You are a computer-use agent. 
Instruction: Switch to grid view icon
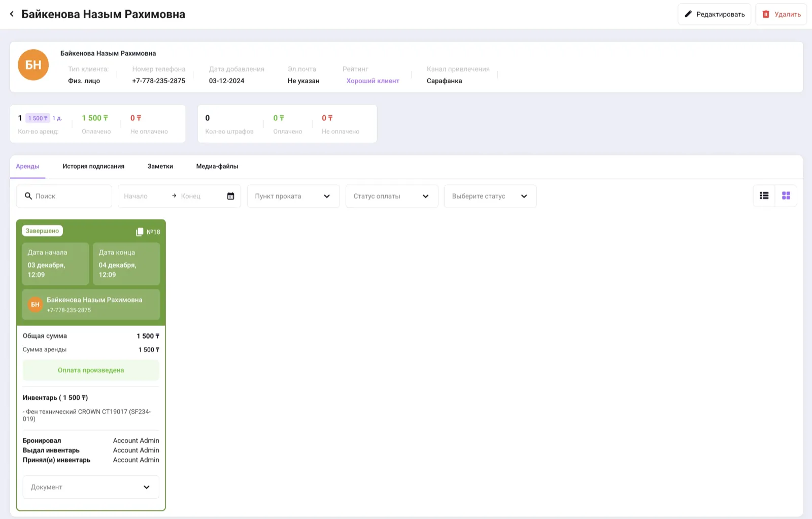coord(786,196)
